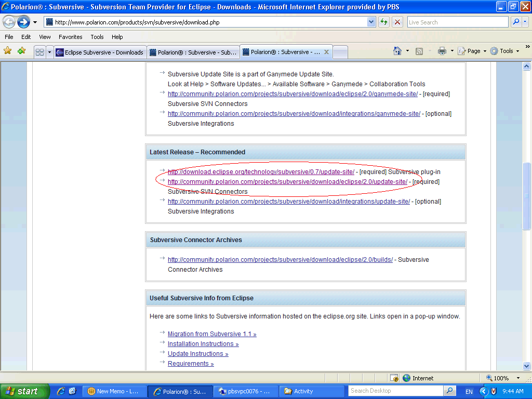Click the scrollbar down arrow

pyautogui.click(x=527, y=366)
